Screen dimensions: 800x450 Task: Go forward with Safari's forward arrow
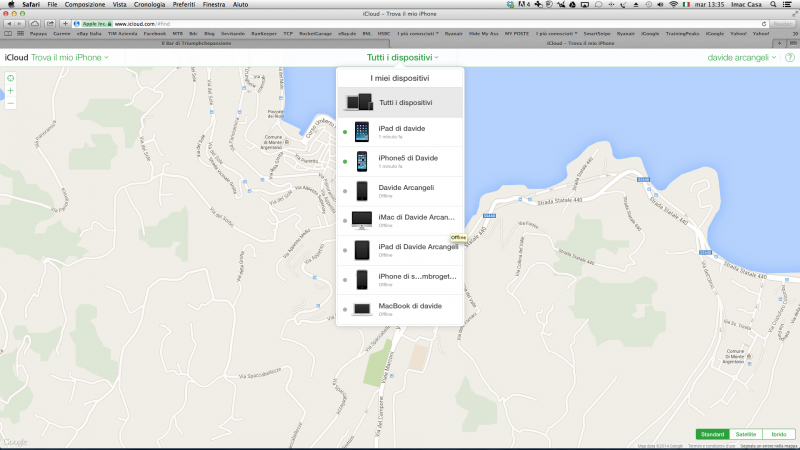pyautogui.click(x=19, y=24)
